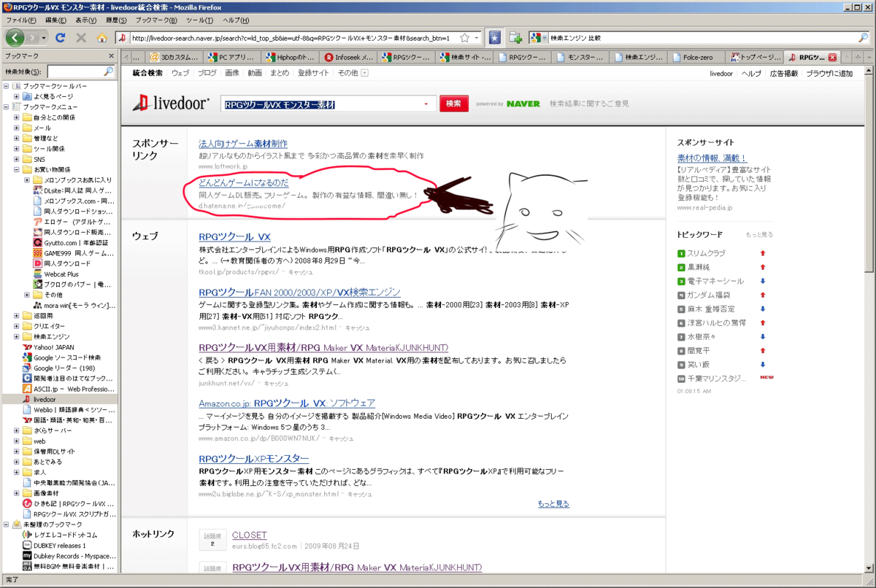Open the livedoor bookmark in sidebar
This screenshot has width=876, height=588.
pyautogui.click(x=39, y=400)
